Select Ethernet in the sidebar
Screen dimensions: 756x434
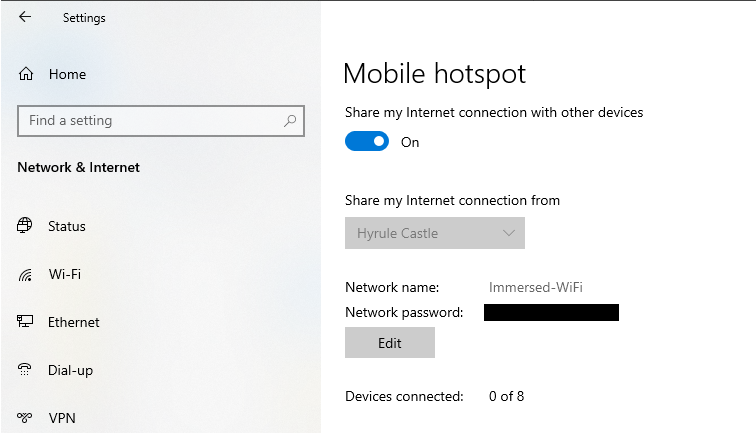tap(74, 322)
